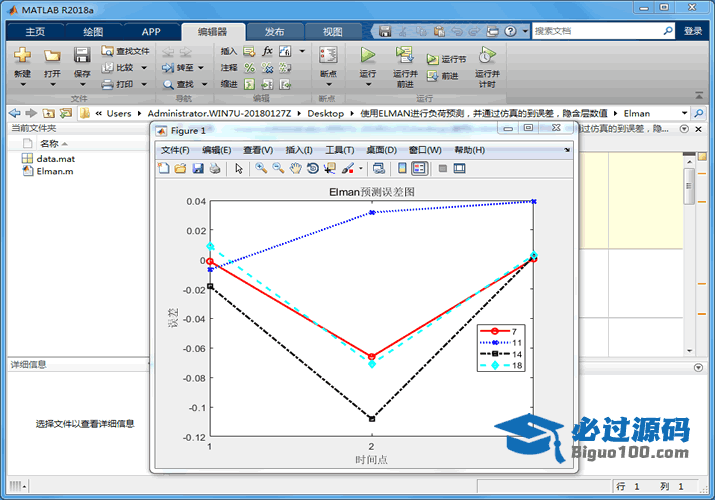Switch to View (视图) tab

(x=332, y=31)
